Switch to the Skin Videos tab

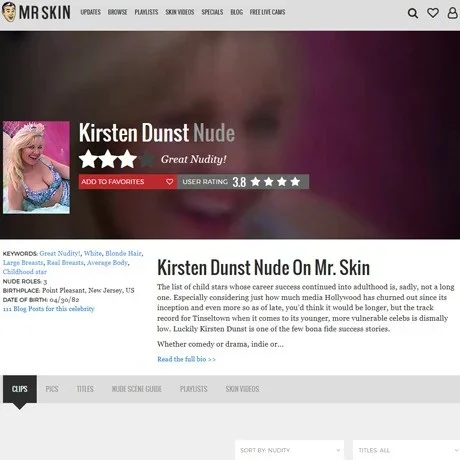click(x=242, y=389)
